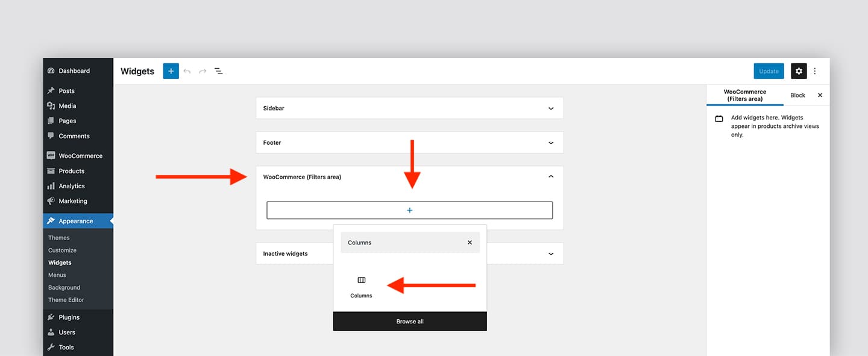Click the Update button
This screenshot has height=356, width=868.
tap(769, 71)
